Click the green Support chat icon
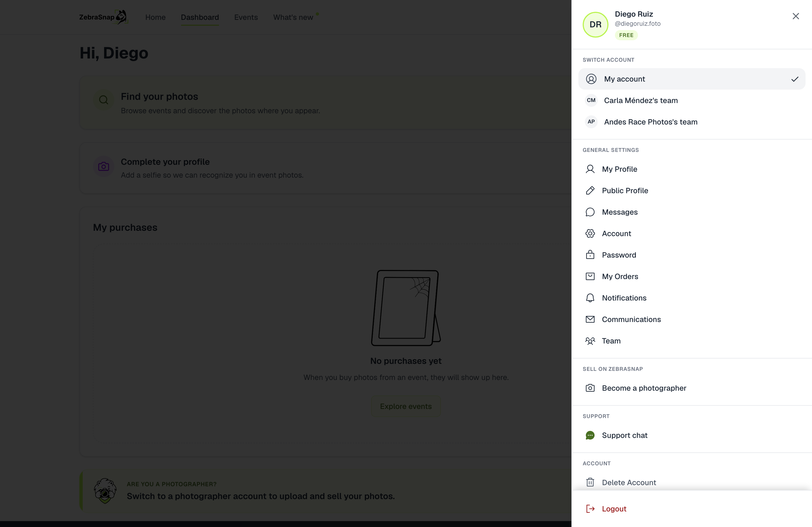 pyautogui.click(x=590, y=435)
